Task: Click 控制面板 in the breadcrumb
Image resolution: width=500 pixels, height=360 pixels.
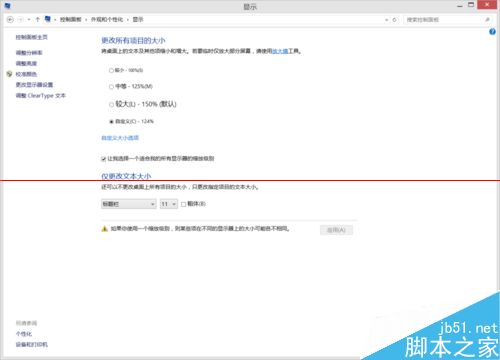Action: 71,20
